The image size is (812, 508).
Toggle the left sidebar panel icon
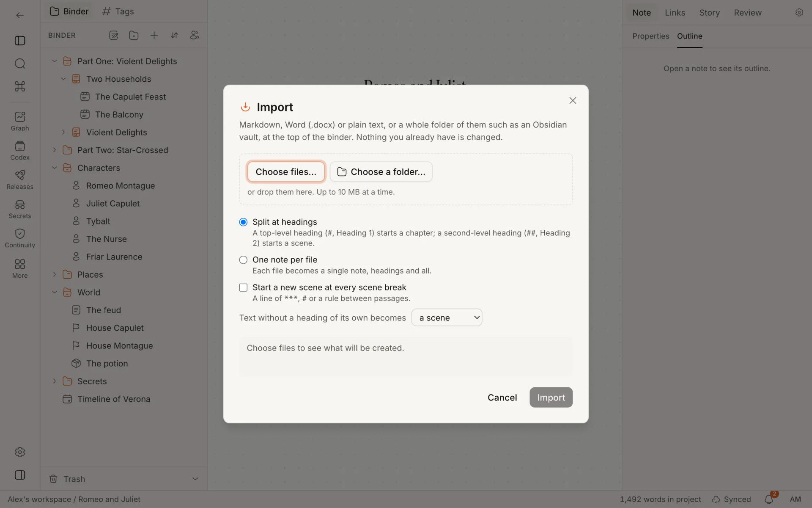pyautogui.click(x=20, y=41)
